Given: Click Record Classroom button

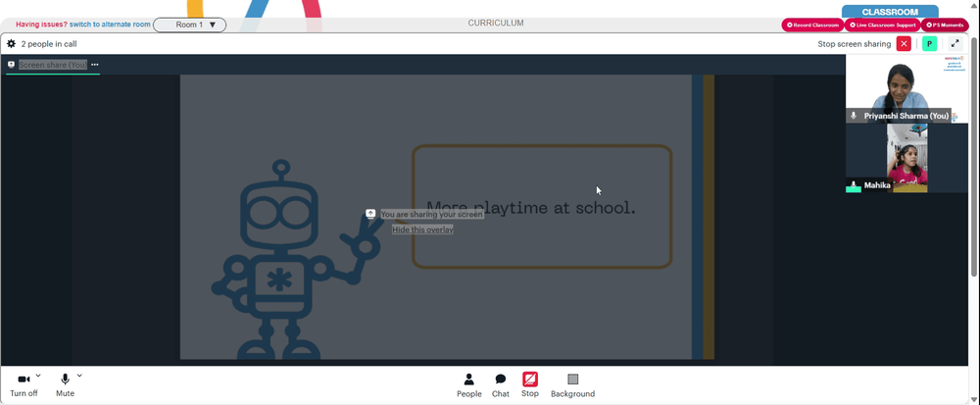Looking at the screenshot, I should tap(812, 25).
